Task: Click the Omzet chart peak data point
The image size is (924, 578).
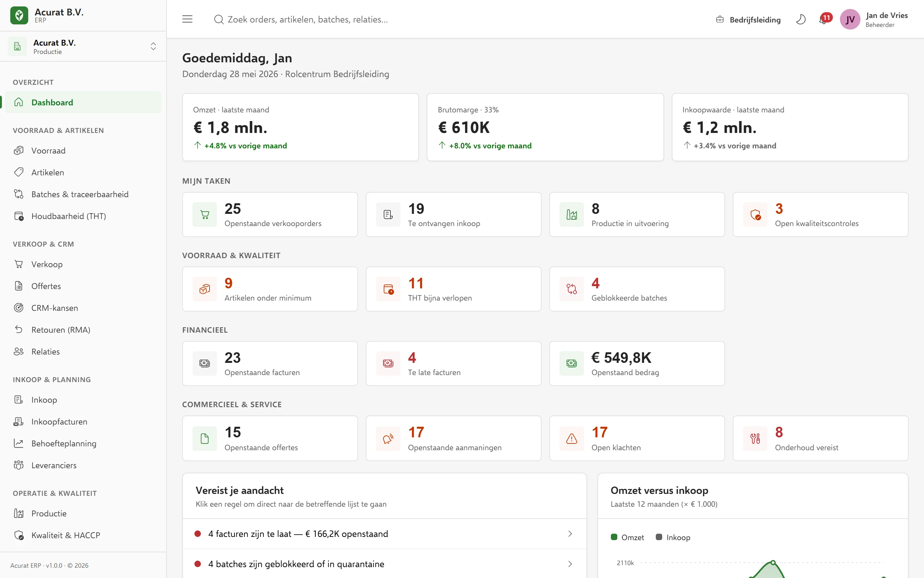Action: (x=773, y=562)
